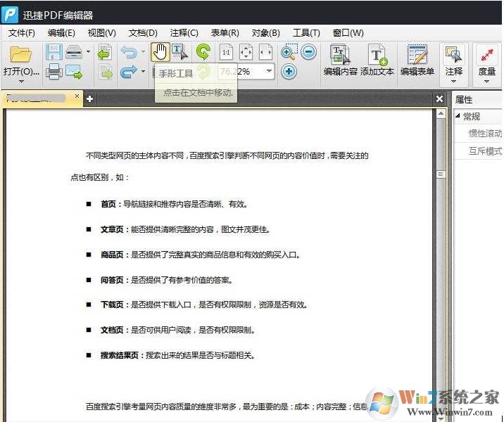This screenshot has height=422, width=504.
Task: Open the zoom percentage dropdown
Action: [x=270, y=71]
